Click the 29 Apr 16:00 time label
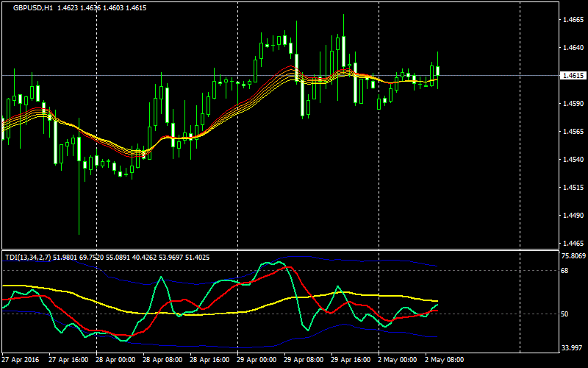588x368 pixels. pyautogui.click(x=351, y=360)
